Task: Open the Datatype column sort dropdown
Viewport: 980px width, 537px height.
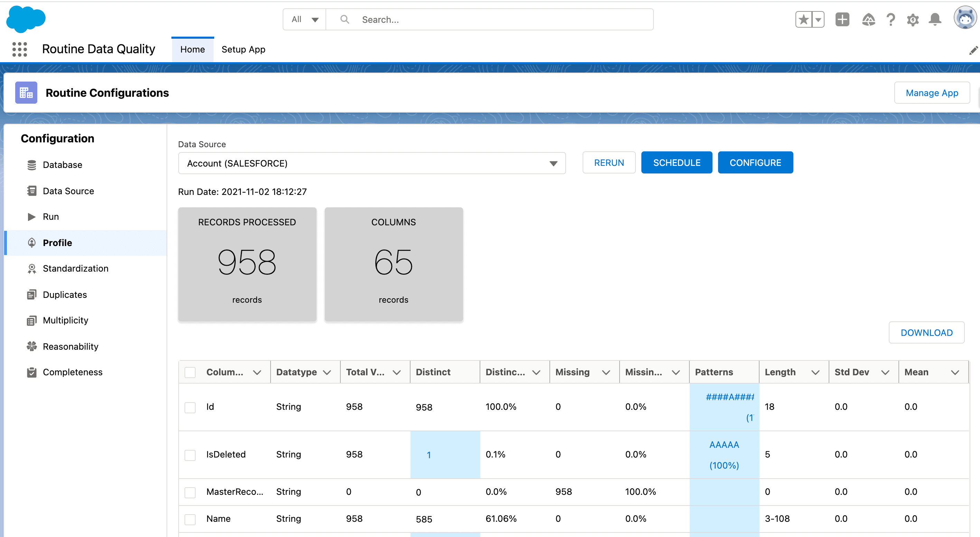Action: tap(328, 372)
